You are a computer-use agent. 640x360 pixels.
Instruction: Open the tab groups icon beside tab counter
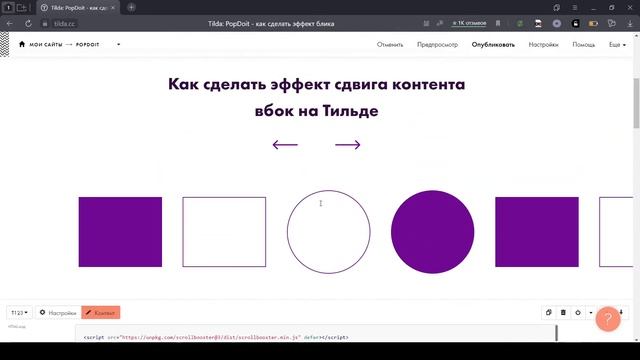click(21, 8)
